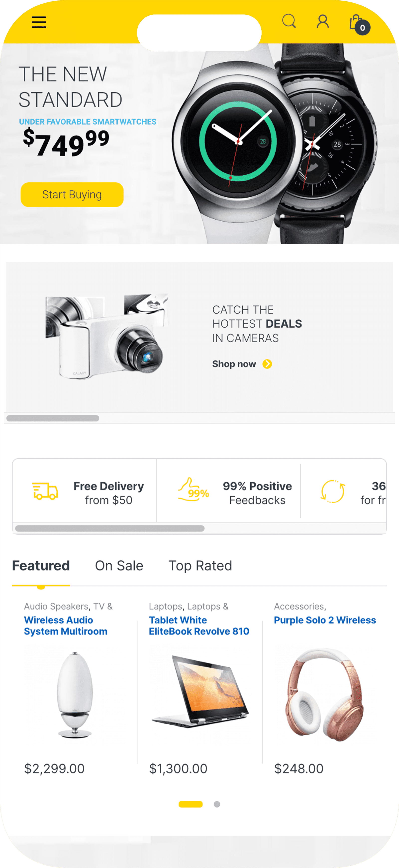Open the user account icon
399x868 pixels.
(323, 21)
